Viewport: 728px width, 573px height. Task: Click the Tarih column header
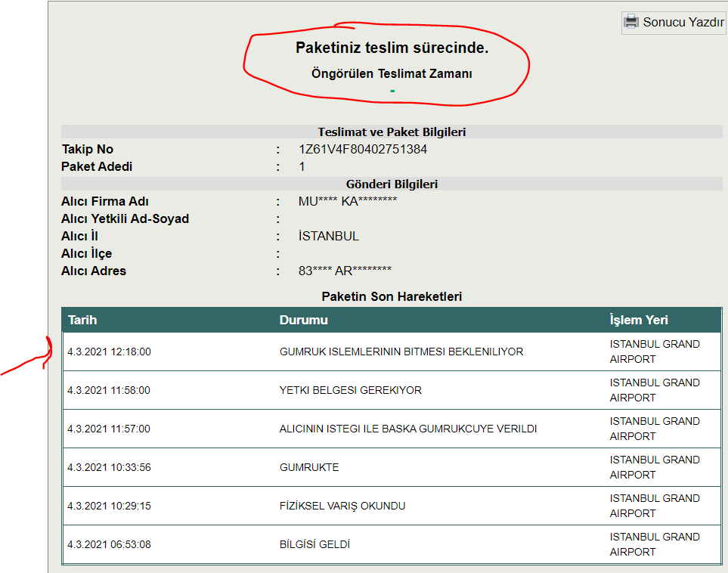(82, 320)
